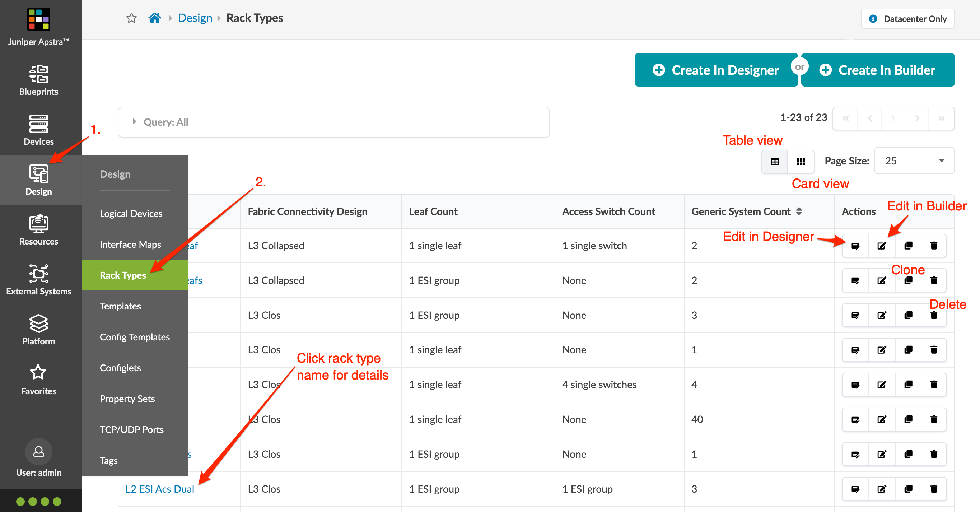The width and height of the screenshot is (980, 512).
Task: Sort by Generic System Count column
Action: [798, 211]
